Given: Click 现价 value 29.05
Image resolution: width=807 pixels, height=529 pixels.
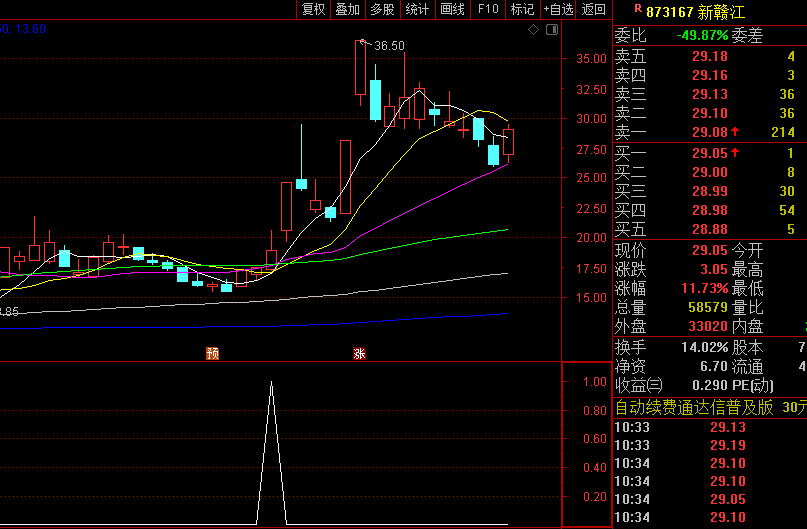Looking at the screenshot, I should [x=710, y=250].
